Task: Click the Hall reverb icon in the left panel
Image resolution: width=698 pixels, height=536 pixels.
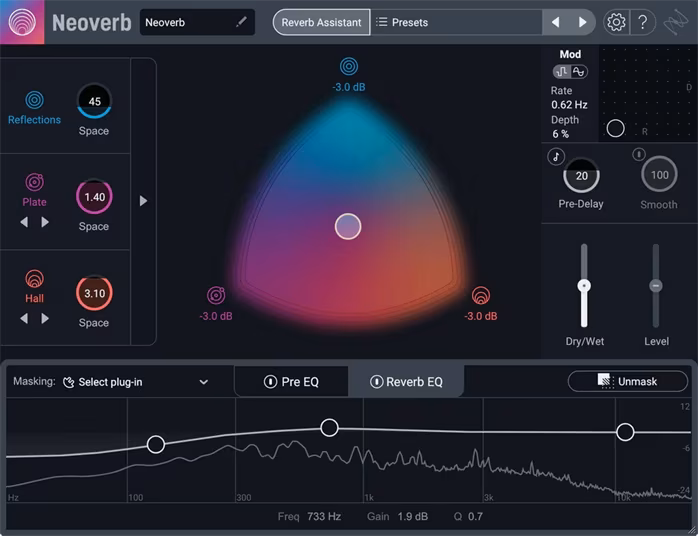Action: coord(34,279)
